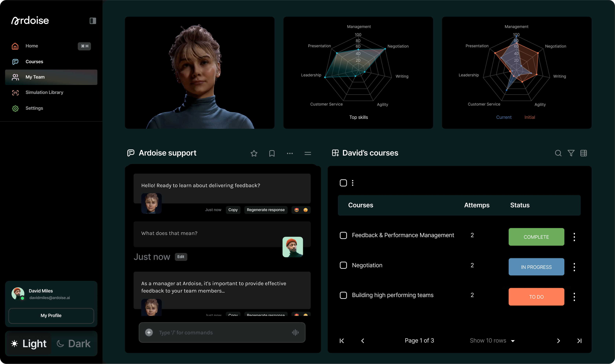Go to previous page of courses table
The image size is (615, 364).
[x=362, y=341]
